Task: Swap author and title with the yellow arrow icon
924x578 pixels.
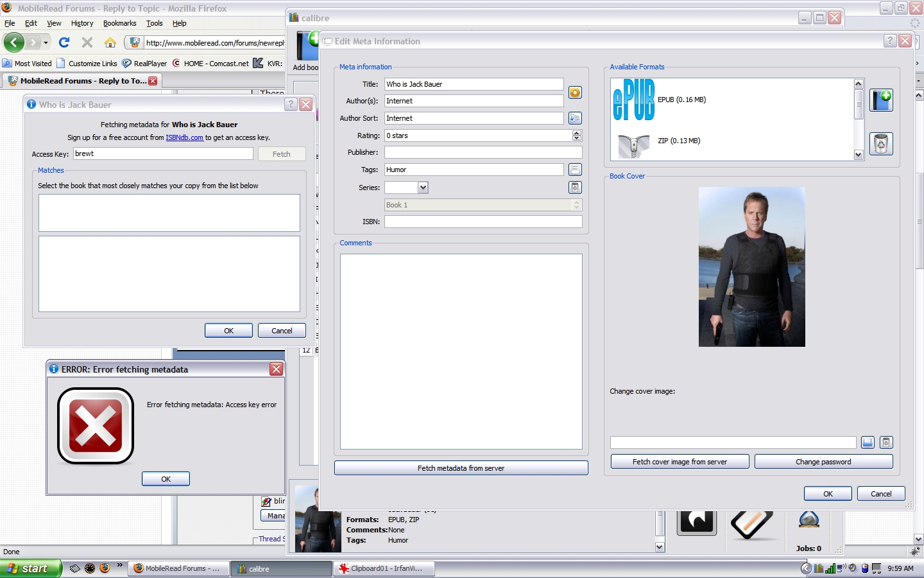Action: click(575, 92)
